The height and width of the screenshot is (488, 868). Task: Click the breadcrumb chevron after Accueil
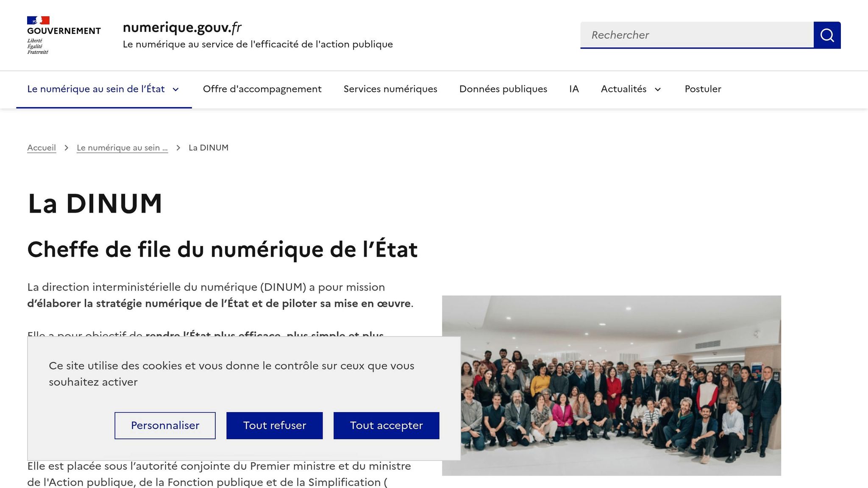pyautogui.click(x=67, y=148)
